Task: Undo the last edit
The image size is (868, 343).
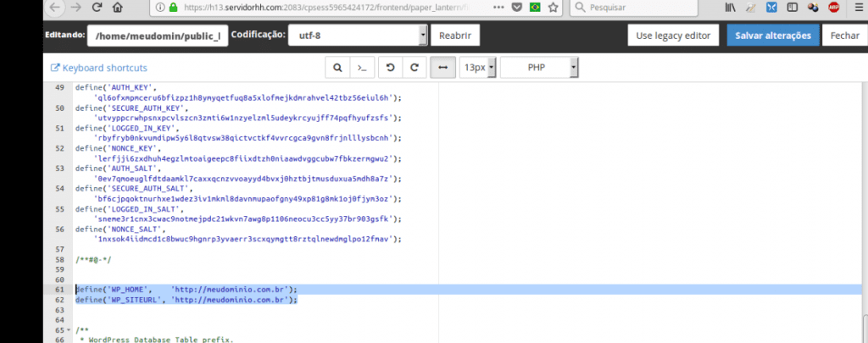Action: pyautogui.click(x=391, y=68)
